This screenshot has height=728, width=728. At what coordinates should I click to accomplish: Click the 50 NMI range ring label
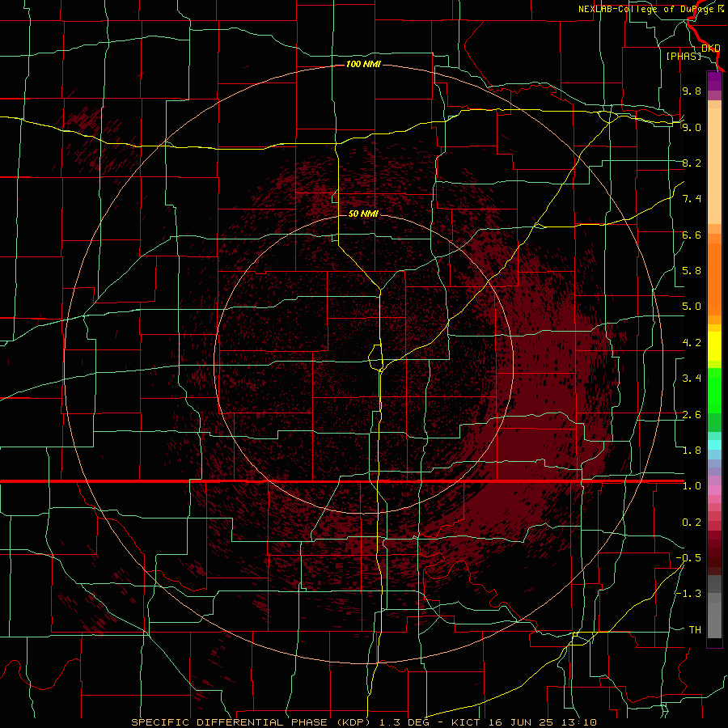(363, 214)
